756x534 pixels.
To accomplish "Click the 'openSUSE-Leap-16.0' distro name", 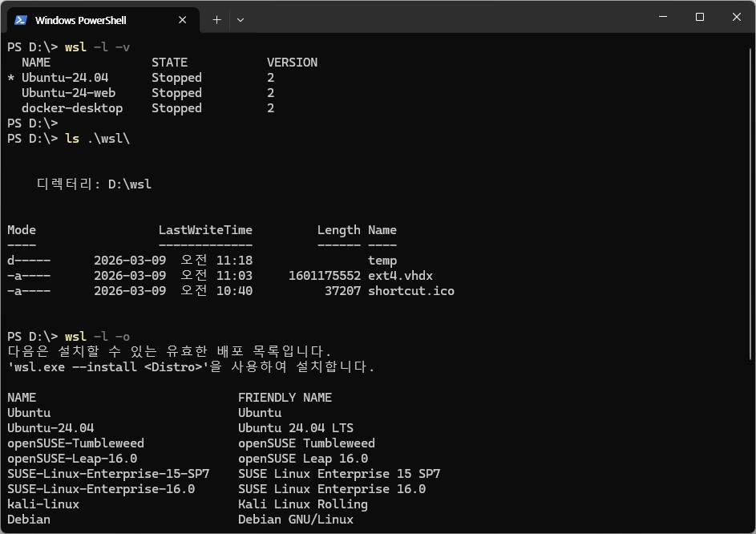I will point(72,459).
